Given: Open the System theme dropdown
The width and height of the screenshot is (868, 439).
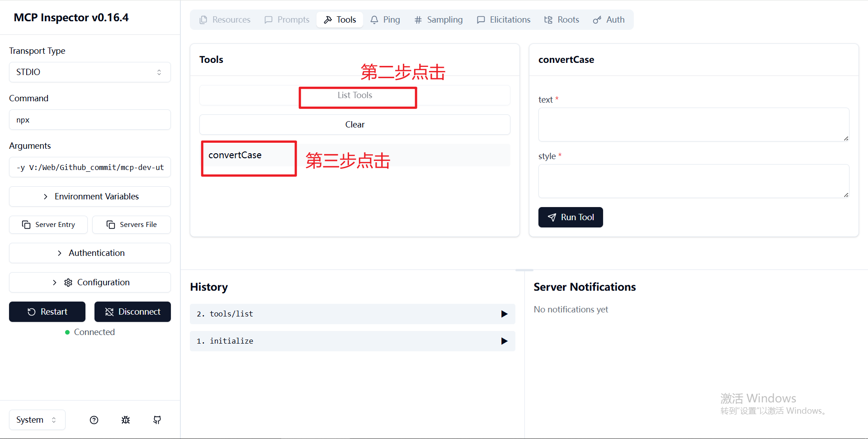Looking at the screenshot, I should pos(37,420).
